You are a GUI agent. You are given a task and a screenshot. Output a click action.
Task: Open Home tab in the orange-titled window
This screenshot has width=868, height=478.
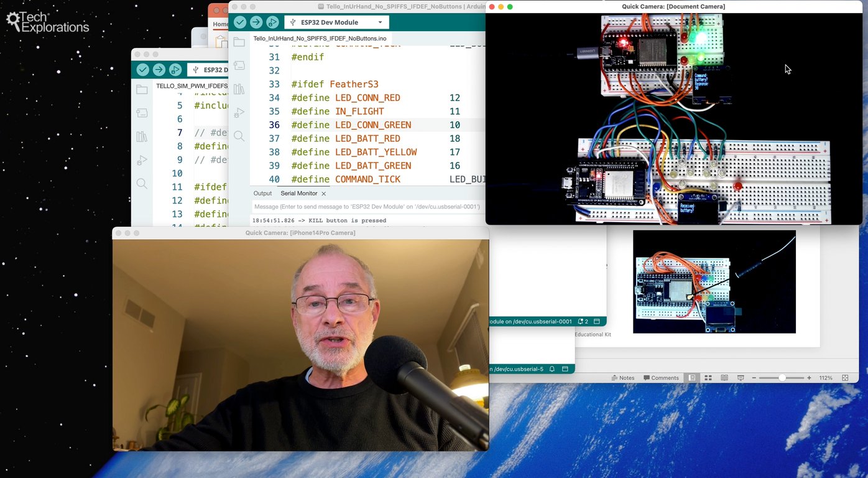point(221,25)
